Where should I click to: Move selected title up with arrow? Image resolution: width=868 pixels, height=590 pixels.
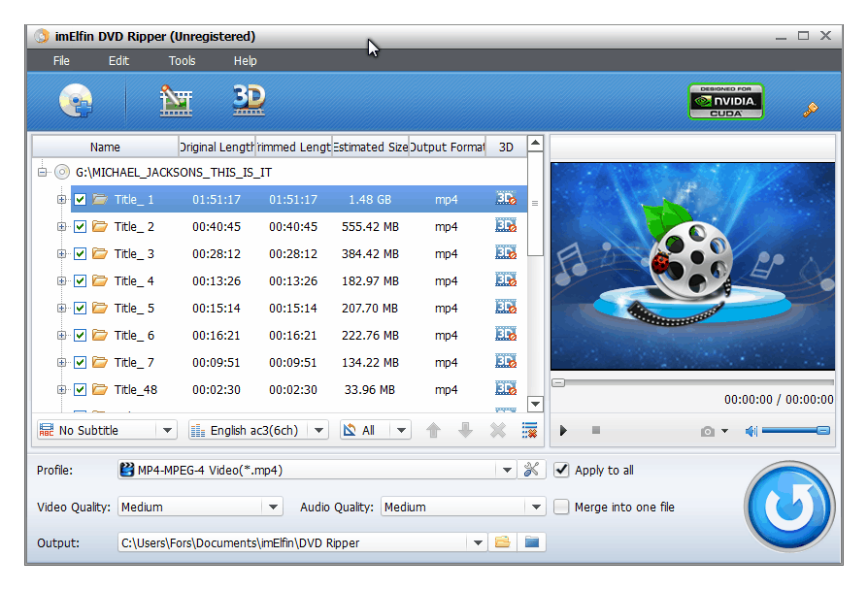coord(433,430)
